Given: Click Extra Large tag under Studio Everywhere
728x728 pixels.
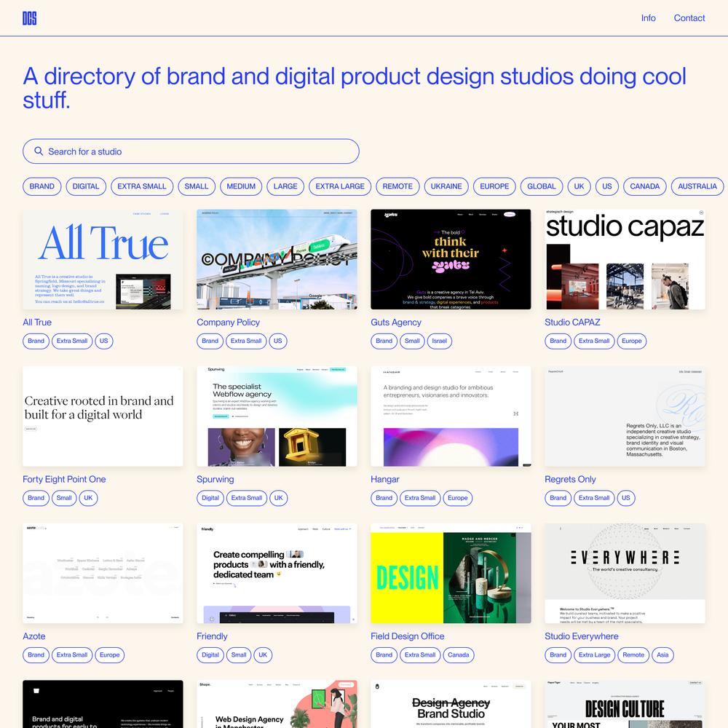Looking at the screenshot, I should pyautogui.click(x=594, y=654).
